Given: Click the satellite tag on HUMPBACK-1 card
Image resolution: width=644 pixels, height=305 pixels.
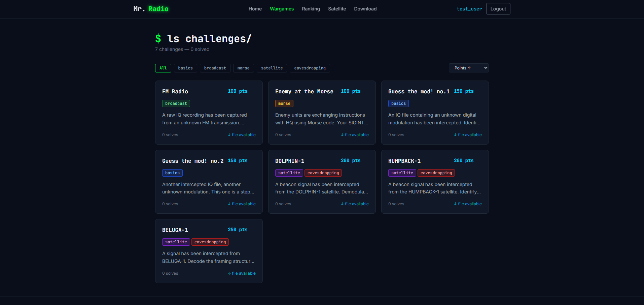Looking at the screenshot, I should coord(402,173).
